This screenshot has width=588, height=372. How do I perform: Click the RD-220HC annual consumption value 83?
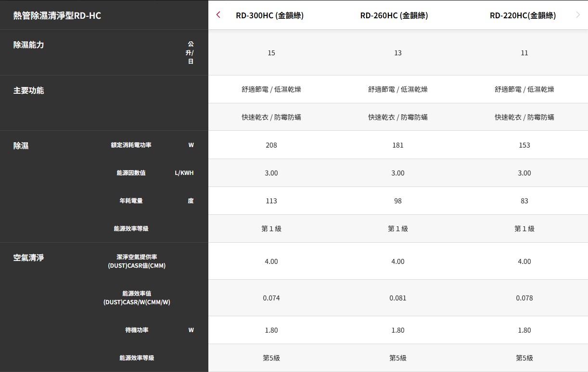(x=524, y=201)
